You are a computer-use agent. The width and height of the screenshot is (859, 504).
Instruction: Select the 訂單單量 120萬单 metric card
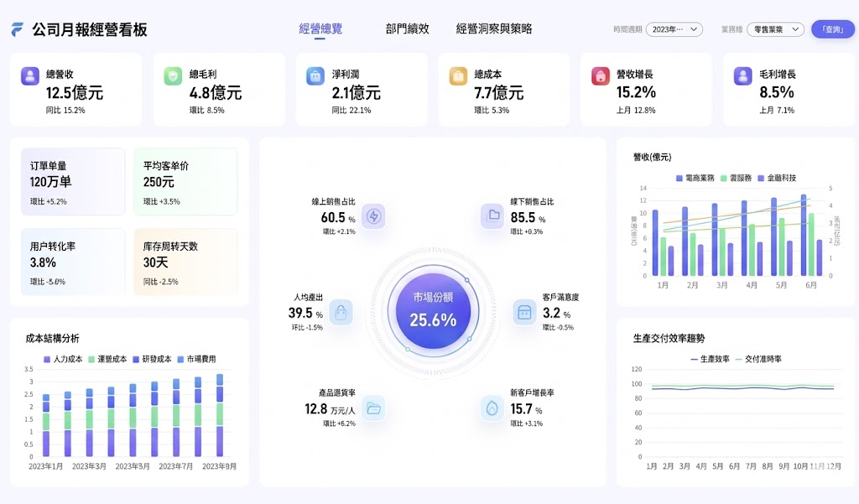coord(73,180)
